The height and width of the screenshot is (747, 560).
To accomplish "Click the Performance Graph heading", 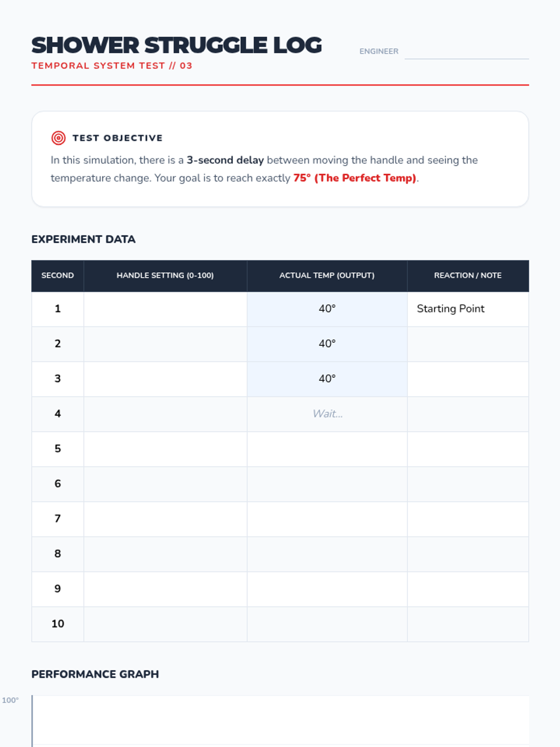I will click(x=95, y=674).
